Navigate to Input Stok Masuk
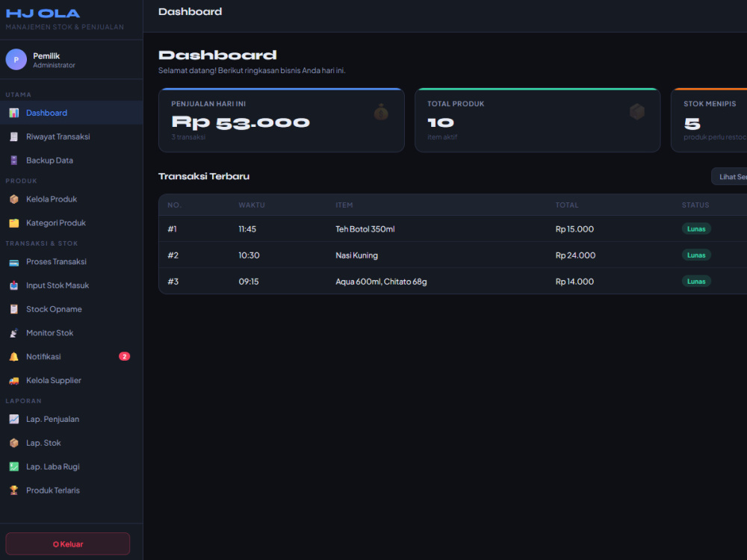The image size is (747, 560). 72,286
